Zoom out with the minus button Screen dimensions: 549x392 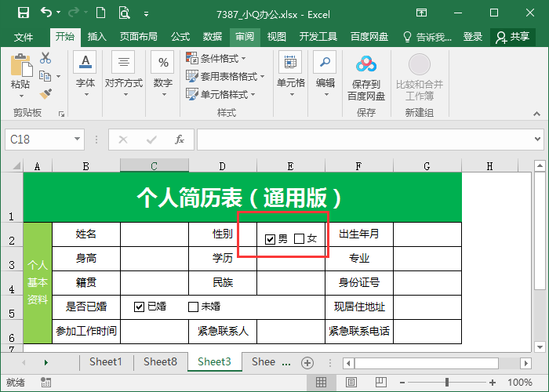[x=402, y=383]
